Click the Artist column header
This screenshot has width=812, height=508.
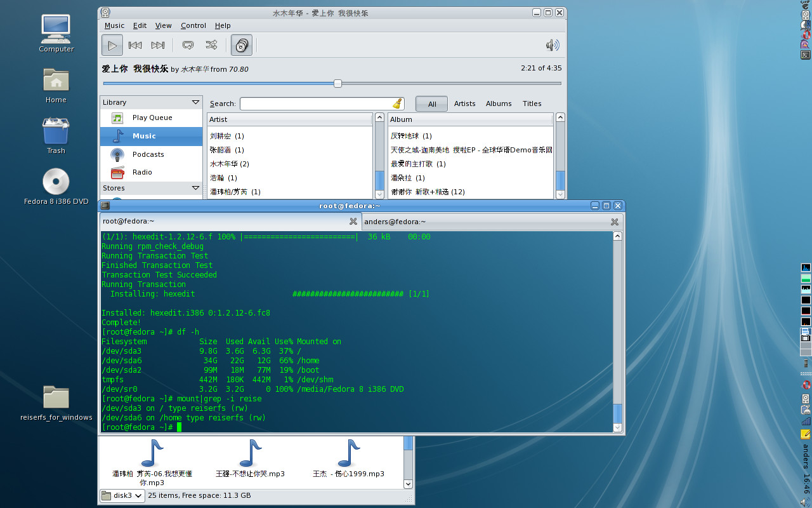[x=290, y=119]
